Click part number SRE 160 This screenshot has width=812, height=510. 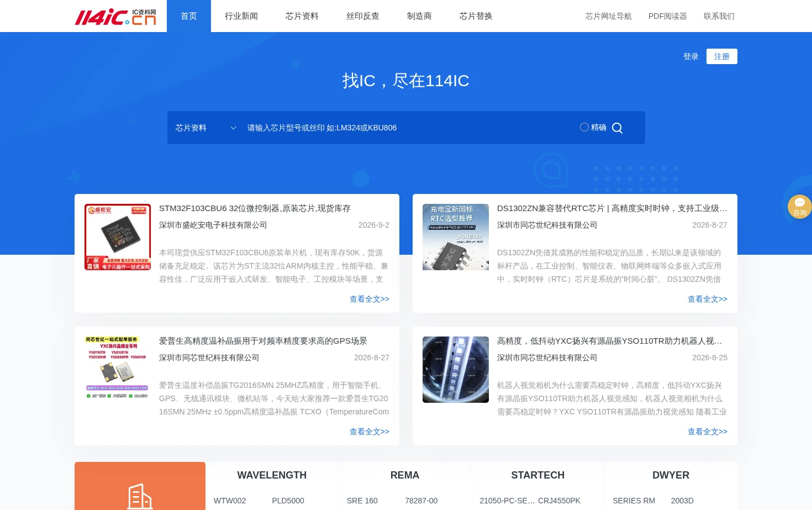[362, 501]
